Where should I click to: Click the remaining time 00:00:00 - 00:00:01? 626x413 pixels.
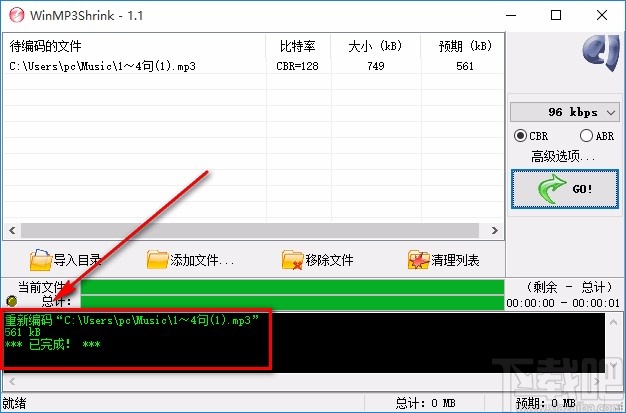pos(563,303)
